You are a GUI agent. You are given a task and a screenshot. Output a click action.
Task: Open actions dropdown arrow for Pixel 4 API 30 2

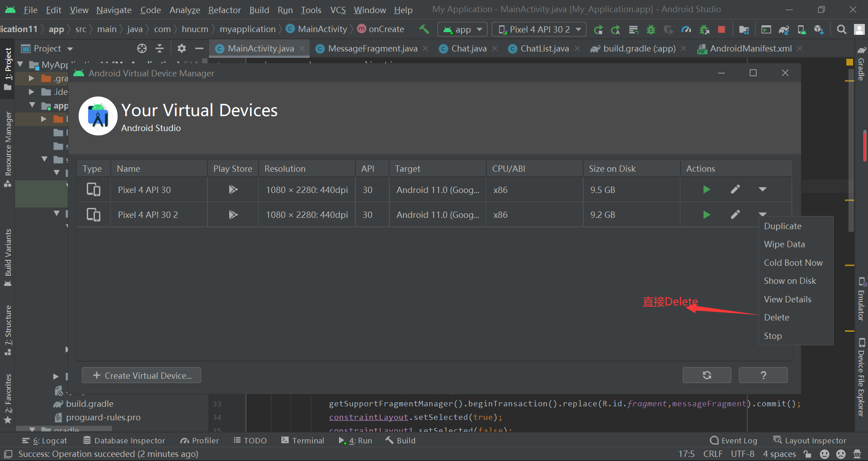coord(763,214)
